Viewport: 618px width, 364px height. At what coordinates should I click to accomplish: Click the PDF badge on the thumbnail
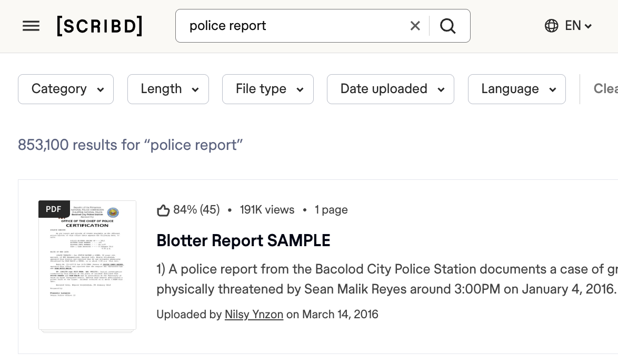[x=54, y=209]
